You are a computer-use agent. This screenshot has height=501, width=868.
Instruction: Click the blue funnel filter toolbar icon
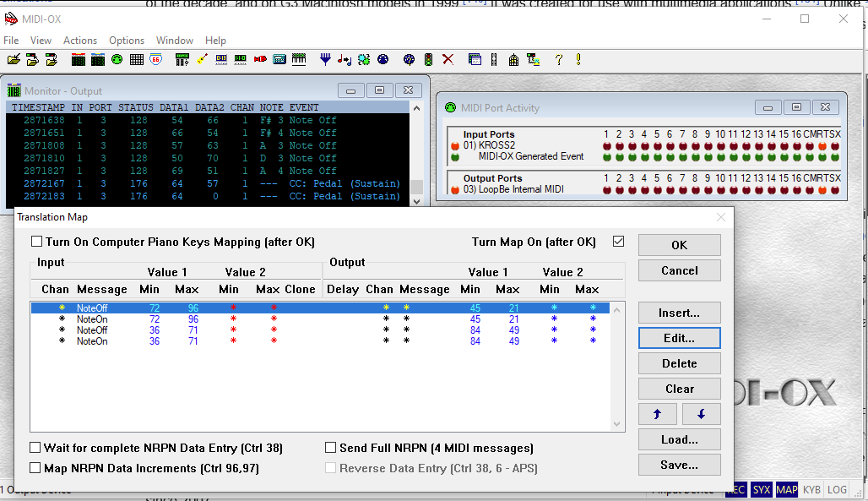(x=325, y=59)
